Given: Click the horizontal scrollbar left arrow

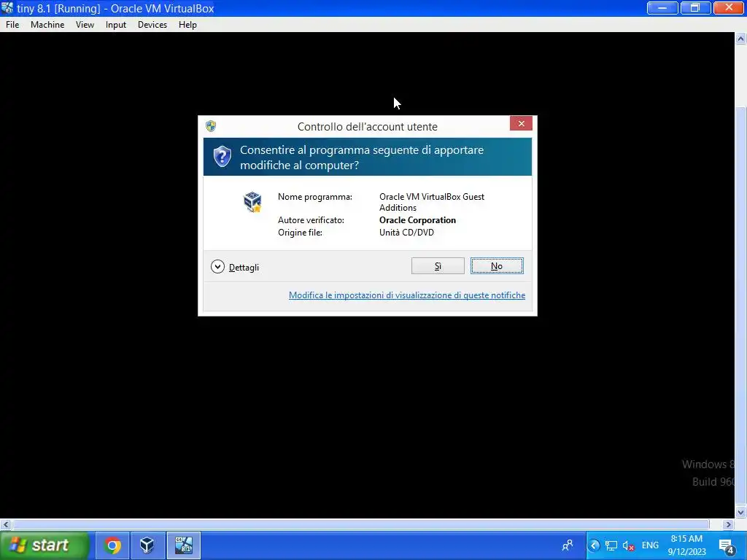Looking at the screenshot, I should pyautogui.click(x=6, y=524).
